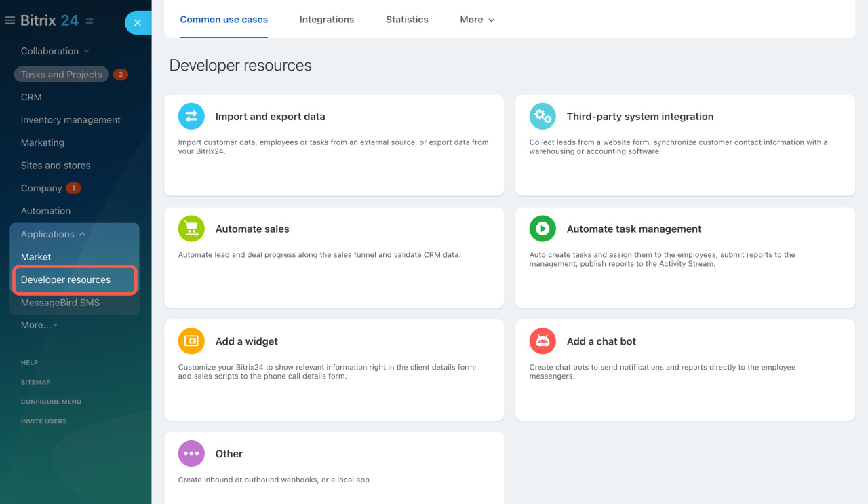Open the hamburger menu next to Bitrix 24
This screenshot has height=504, width=868.
[9, 20]
